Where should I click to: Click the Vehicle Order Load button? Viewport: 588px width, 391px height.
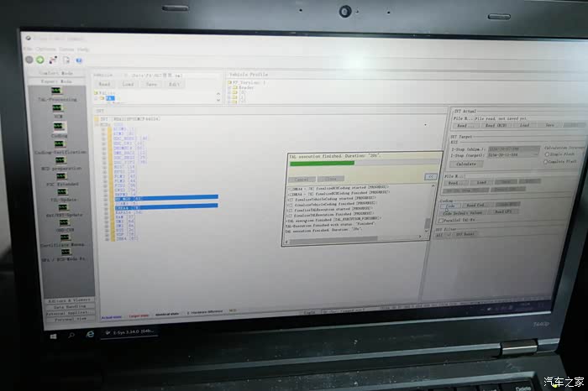coord(128,84)
